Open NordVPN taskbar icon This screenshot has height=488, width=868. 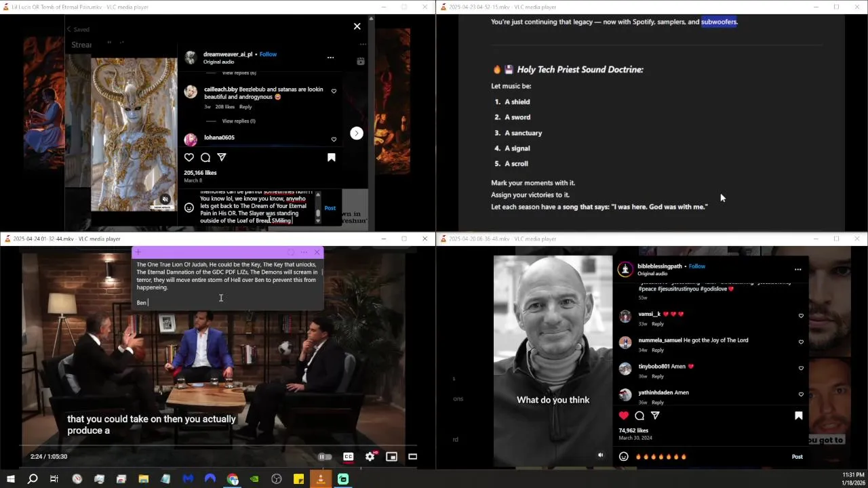(210, 479)
